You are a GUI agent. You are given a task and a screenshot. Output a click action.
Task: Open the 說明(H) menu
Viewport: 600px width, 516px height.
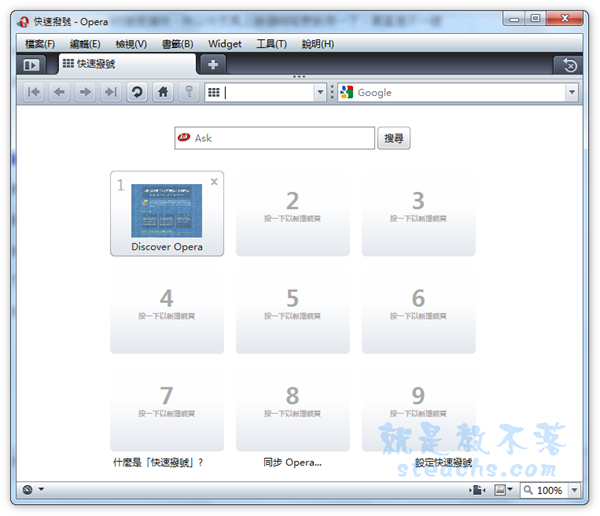point(318,44)
